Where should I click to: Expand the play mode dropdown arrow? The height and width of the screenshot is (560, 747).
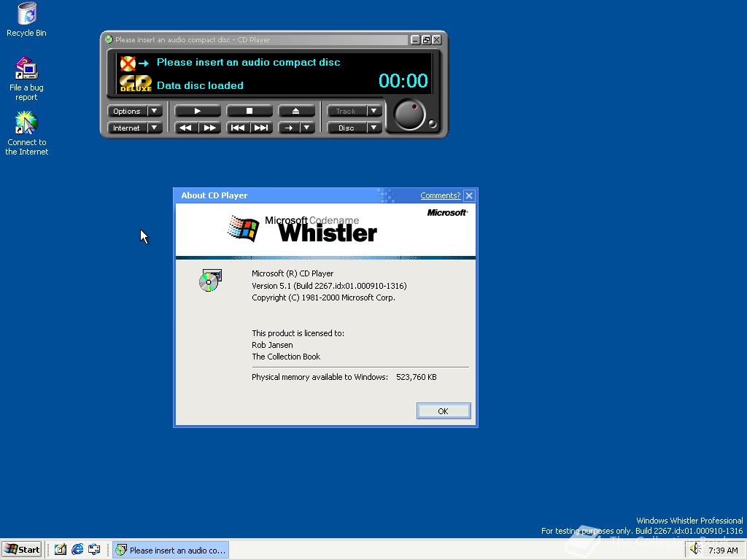coord(307,128)
